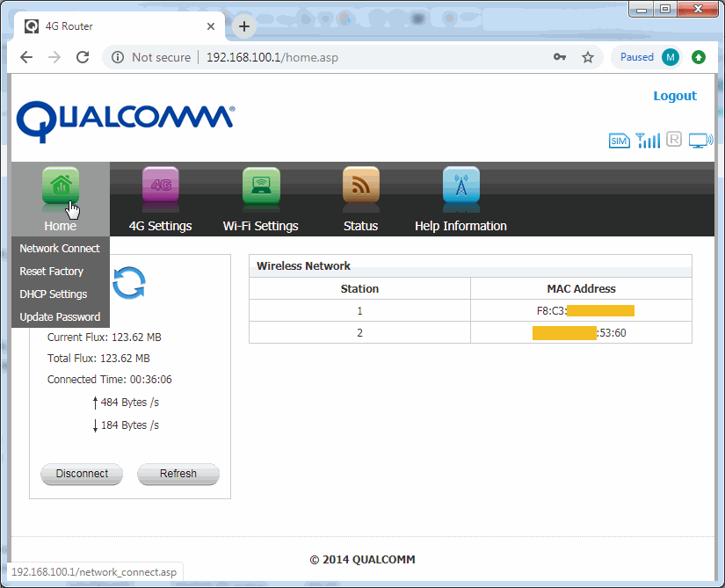Click the Current Flux: 123.62 MB value
Image resolution: width=725 pixels, height=588 pixels.
104,338
